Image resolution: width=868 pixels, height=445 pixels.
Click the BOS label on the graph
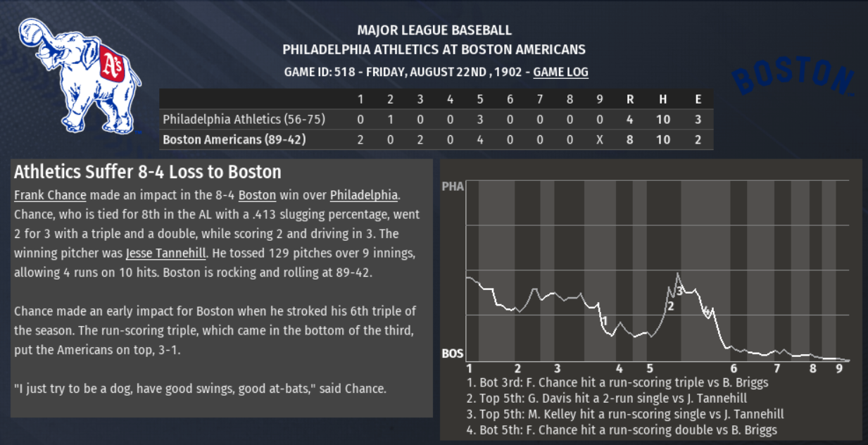click(453, 353)
